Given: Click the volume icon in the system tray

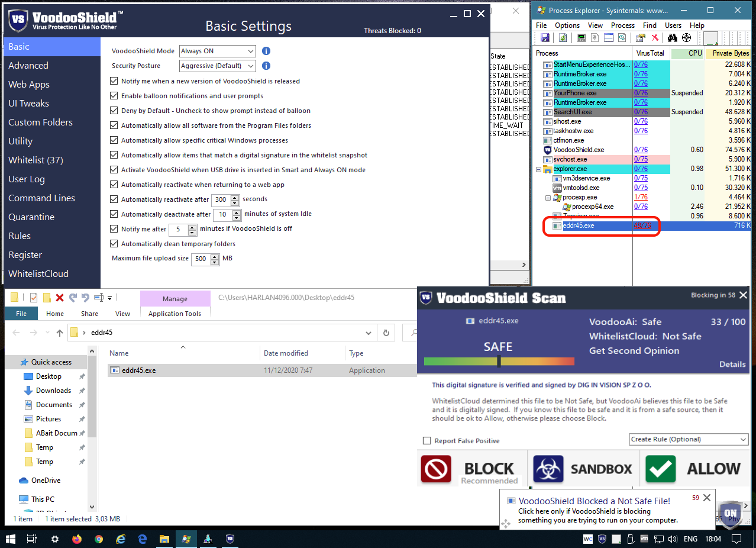Looking at the screenshot, I should coord(672,539).
